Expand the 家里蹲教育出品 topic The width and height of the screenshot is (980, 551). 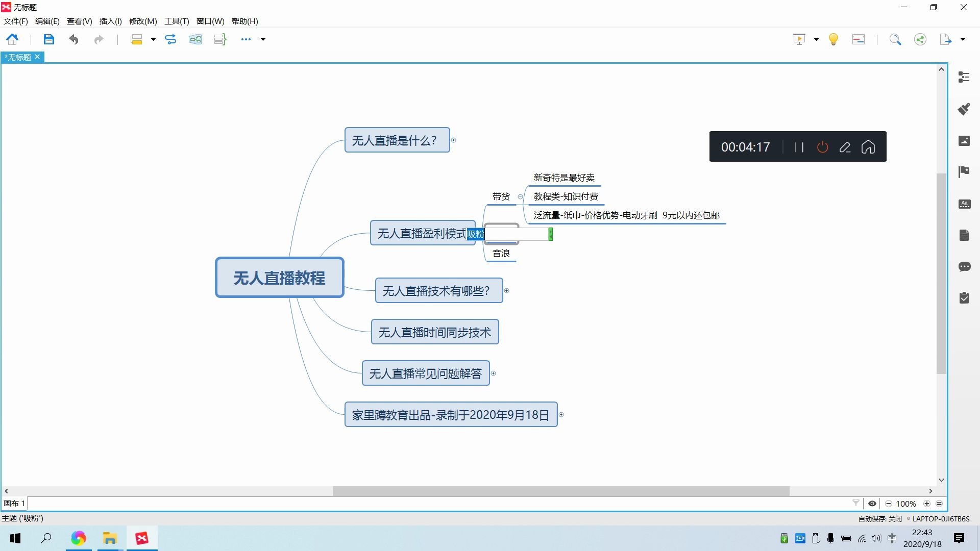pyautogui.click(x=561, y=414)
